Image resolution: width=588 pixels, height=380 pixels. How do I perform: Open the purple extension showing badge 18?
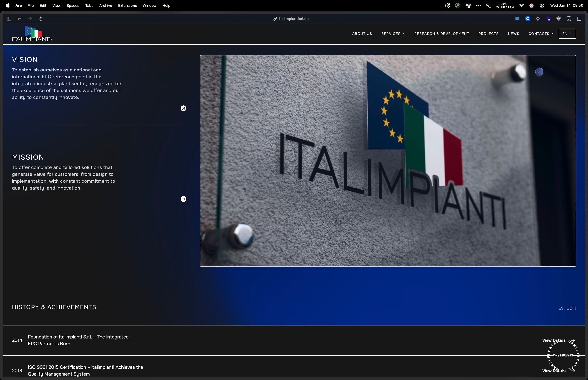pyautogui.click(x=548, y=19)
